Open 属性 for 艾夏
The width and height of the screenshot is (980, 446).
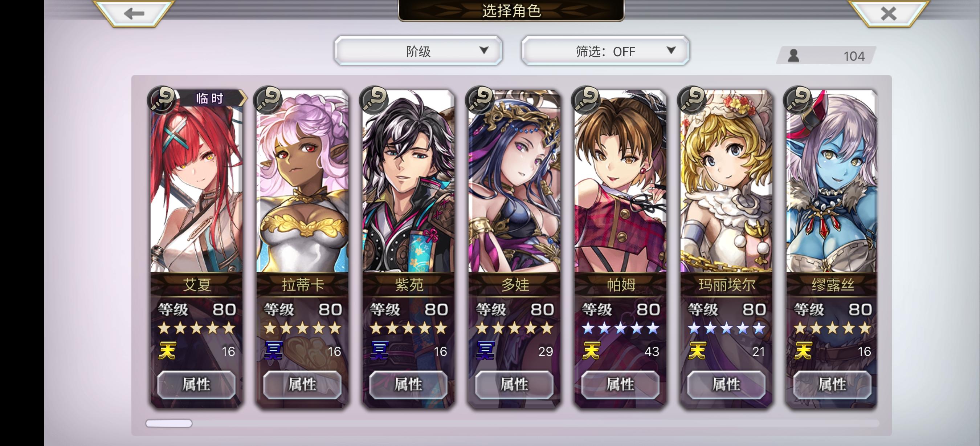click(196, 384)
